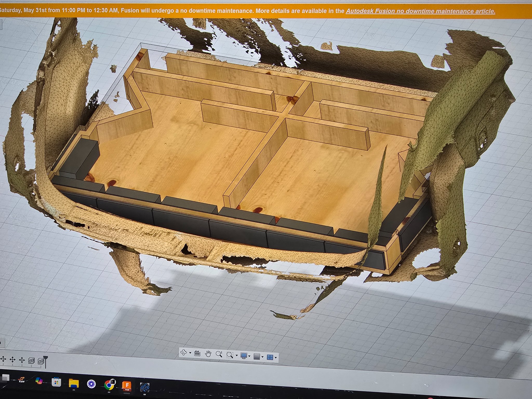The height and width of the screenshot is (399, 532).
Task: Open Display Settings monitor icon
Action: point(244,355)
